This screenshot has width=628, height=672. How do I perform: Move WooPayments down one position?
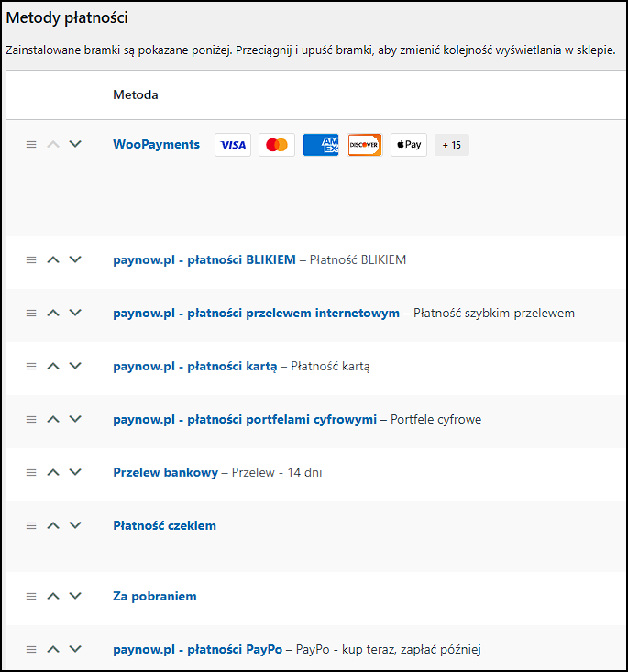pos(75,145)
